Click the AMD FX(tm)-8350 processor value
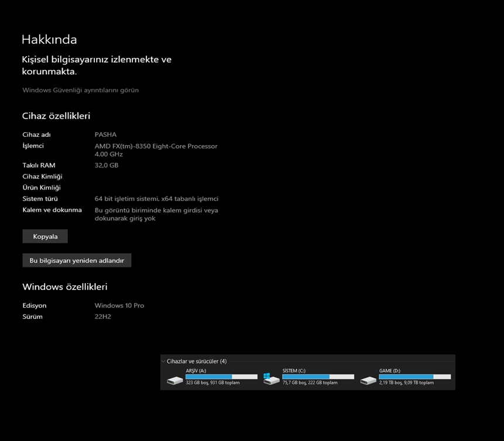Viewport: 504px width, 441px height. point(156,150)
